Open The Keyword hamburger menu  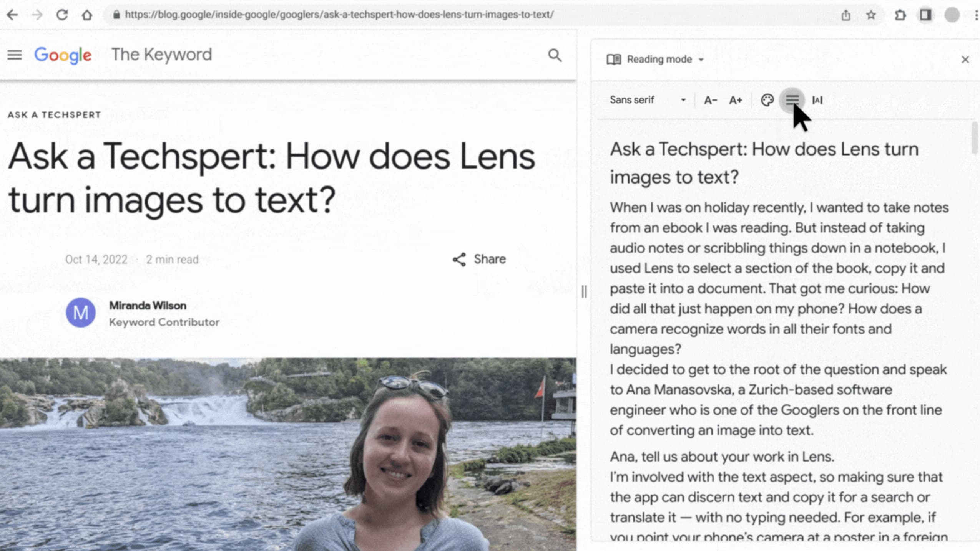[15, 55]
